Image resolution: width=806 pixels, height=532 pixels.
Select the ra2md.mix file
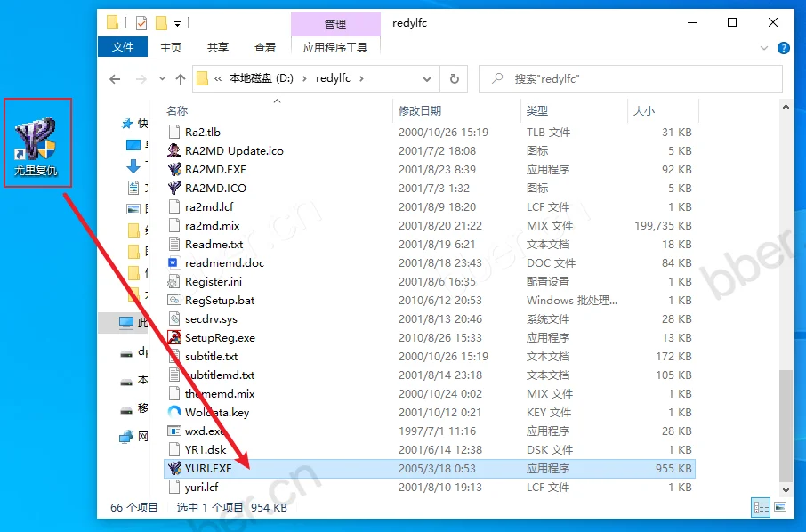point(213,226)
